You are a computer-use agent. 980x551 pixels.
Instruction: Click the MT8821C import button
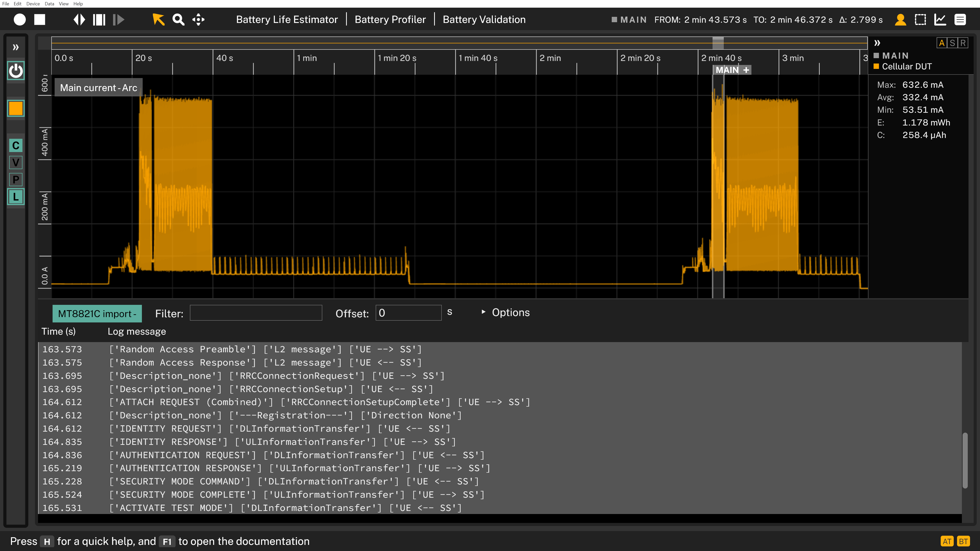coord(97,313)
